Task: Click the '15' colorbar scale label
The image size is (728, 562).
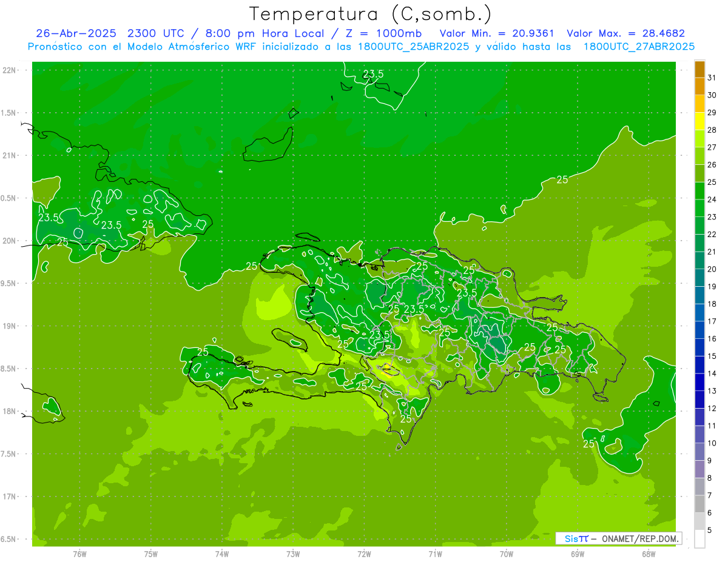Action: pos(712,356)
